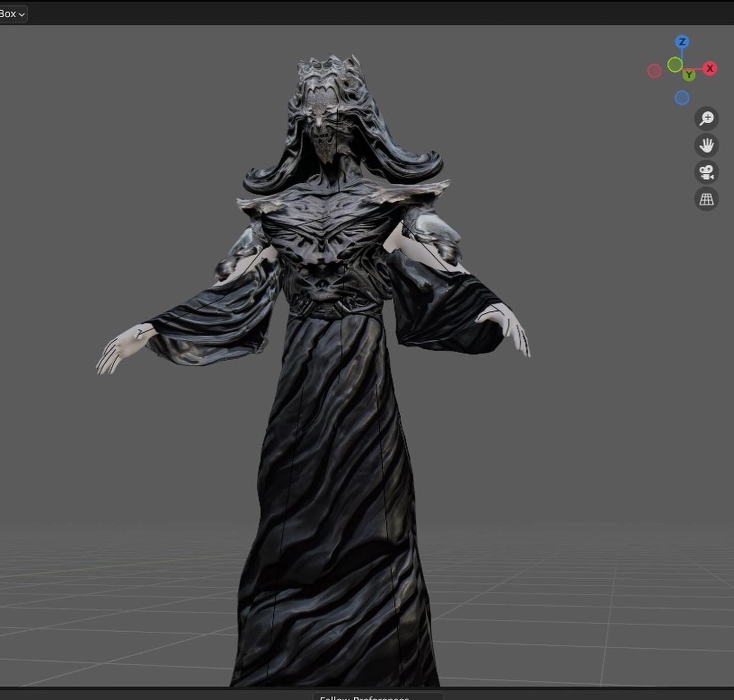The width and height of the screenshot is (734, 700).
Task: Click the negative Z sphere on the gizmo
Action: (681, 97)
